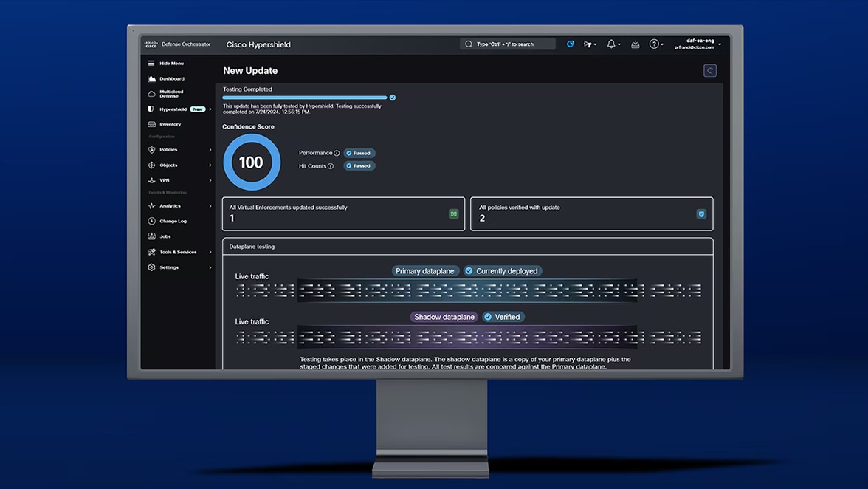868x489 pixels.
Task: Open the help question mark menu
Action: (x=654, y=44)
